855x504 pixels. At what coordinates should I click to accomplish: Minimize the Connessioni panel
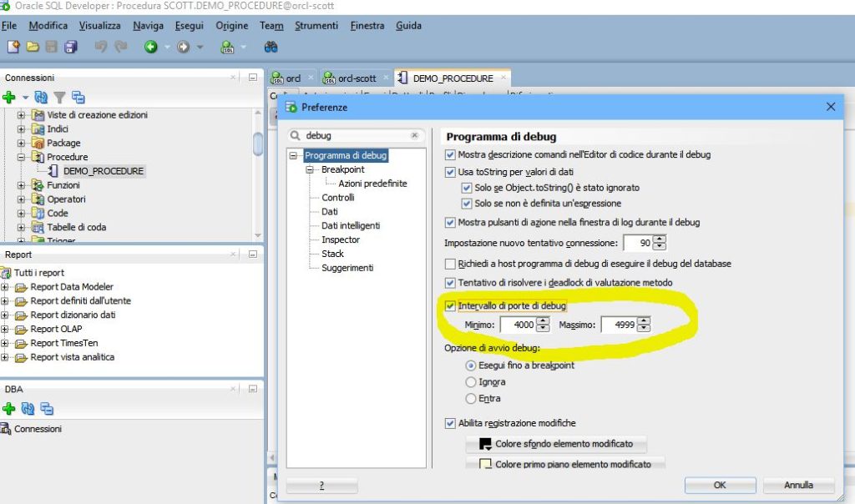pos(253,78)
